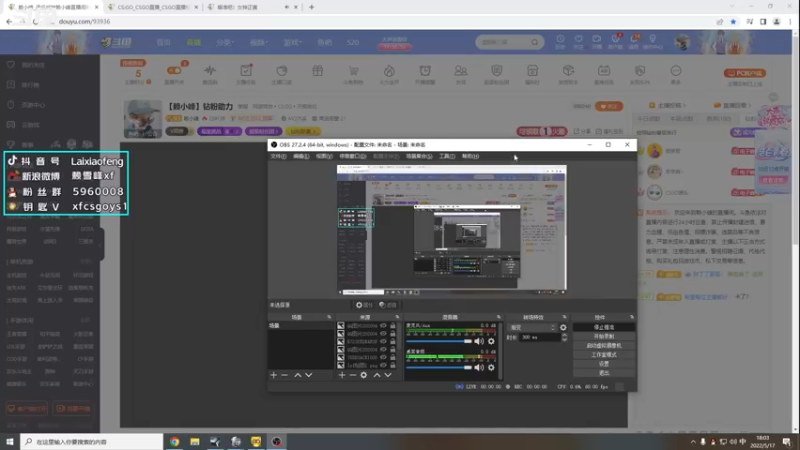The image size is (800, 450).
Task: Toggle the lock of the 7000 source
Action: (393, 358)
